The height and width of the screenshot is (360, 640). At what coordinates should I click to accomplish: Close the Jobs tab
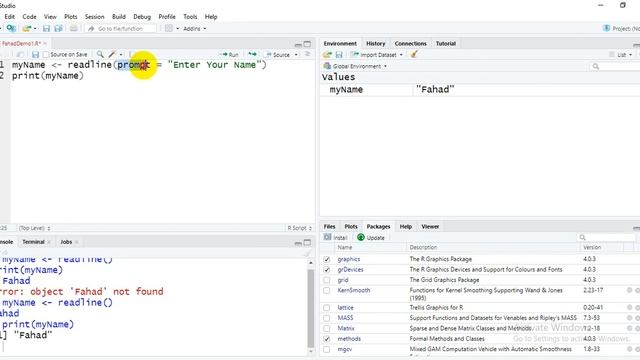[77, 242]
